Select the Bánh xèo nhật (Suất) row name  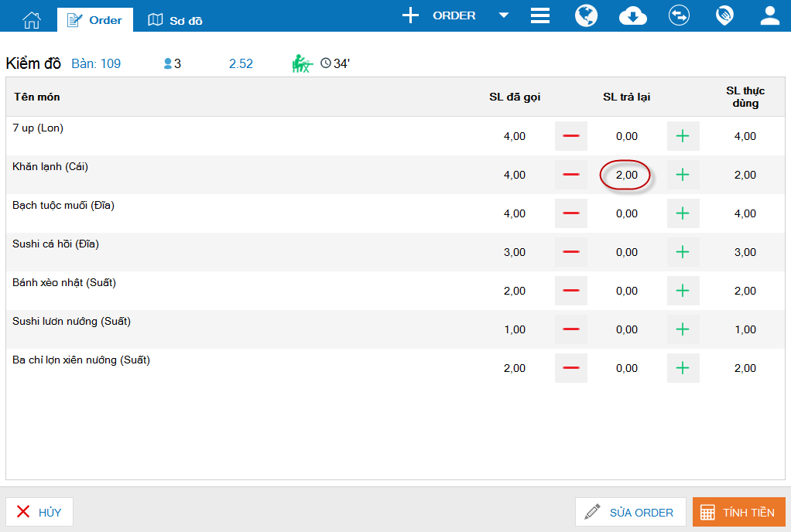[x=64, y=283]
